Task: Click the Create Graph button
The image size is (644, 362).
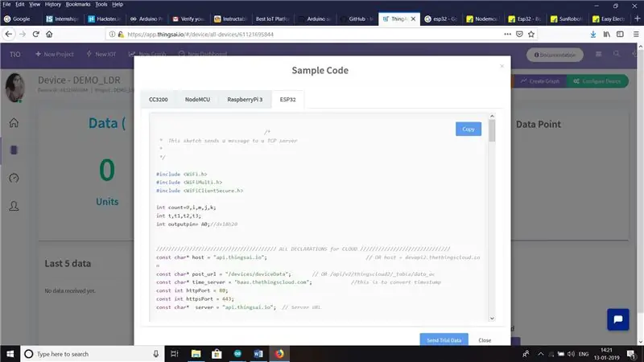Action: tap(539, 81)
